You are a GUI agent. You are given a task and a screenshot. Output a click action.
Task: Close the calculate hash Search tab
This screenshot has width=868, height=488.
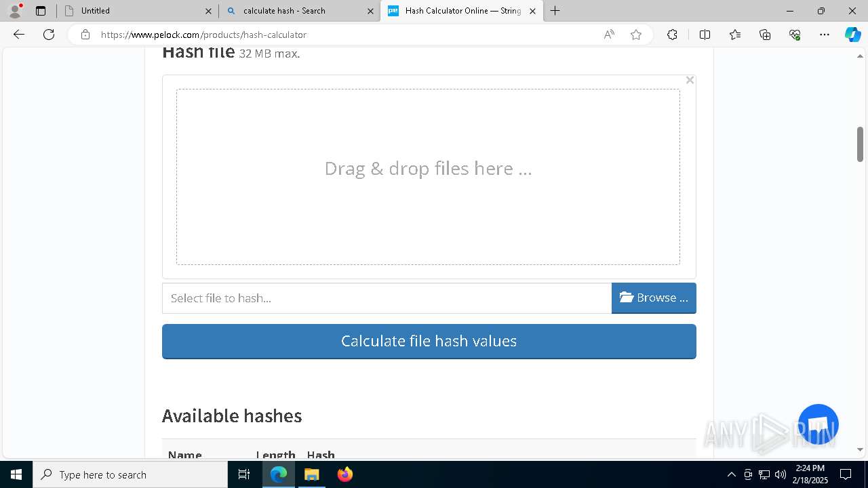pos(370,11)
